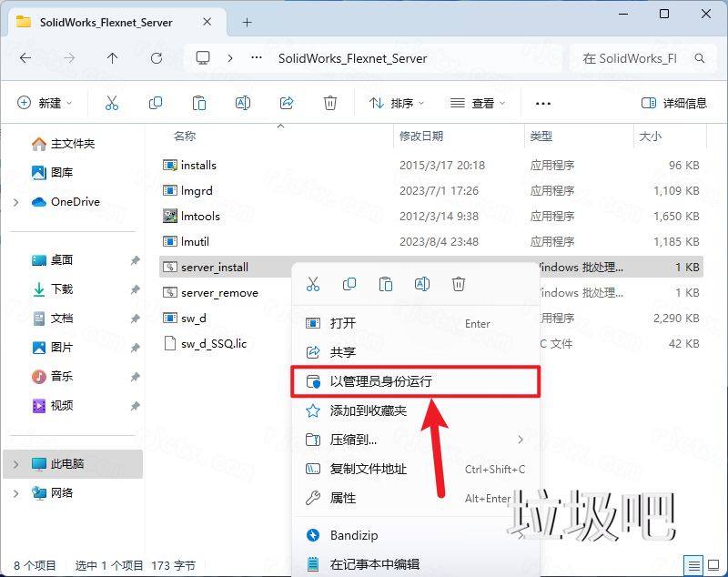Viewport: 728px width, 577px height.
Task: Click the Delete trash icon on the toolbar
Action: pyautogui.click(x=329, y=103)
